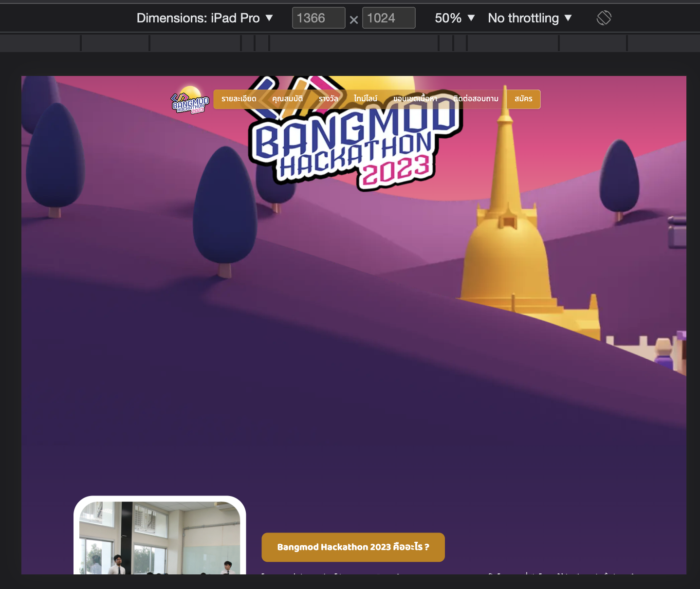This screenshot has height=589, width=700.
Task: Click the media query ruler bar
Action: click(x=350, y=43)
